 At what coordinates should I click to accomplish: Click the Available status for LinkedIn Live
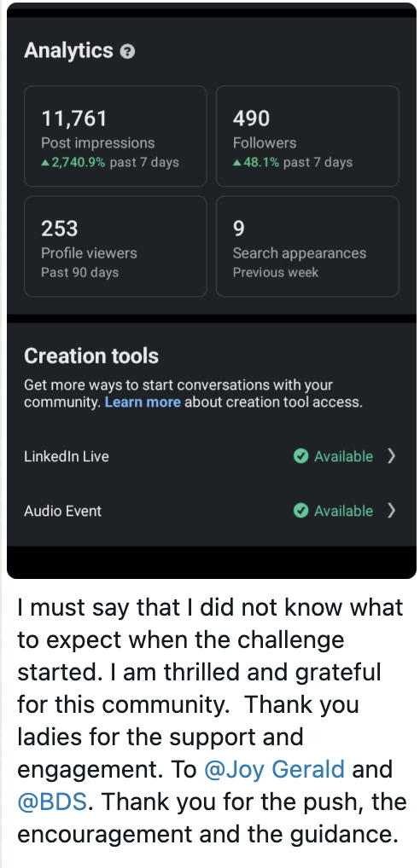tap(343, 457)
